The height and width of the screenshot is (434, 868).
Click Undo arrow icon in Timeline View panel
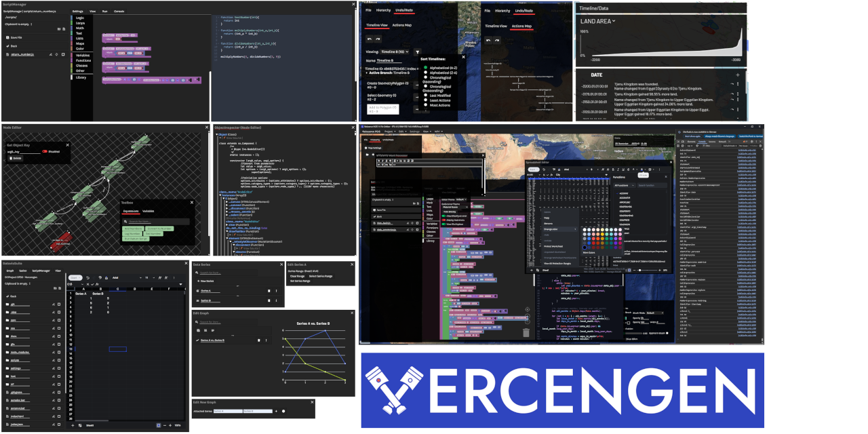(370, 39)
